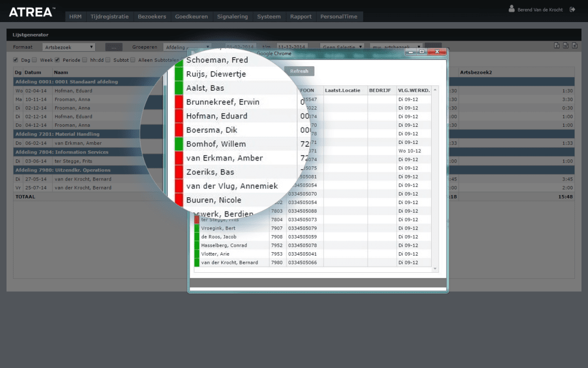Open the Rapport menu
The width and height of the screenshot is (588, 368).
click(x=301, y=16)
